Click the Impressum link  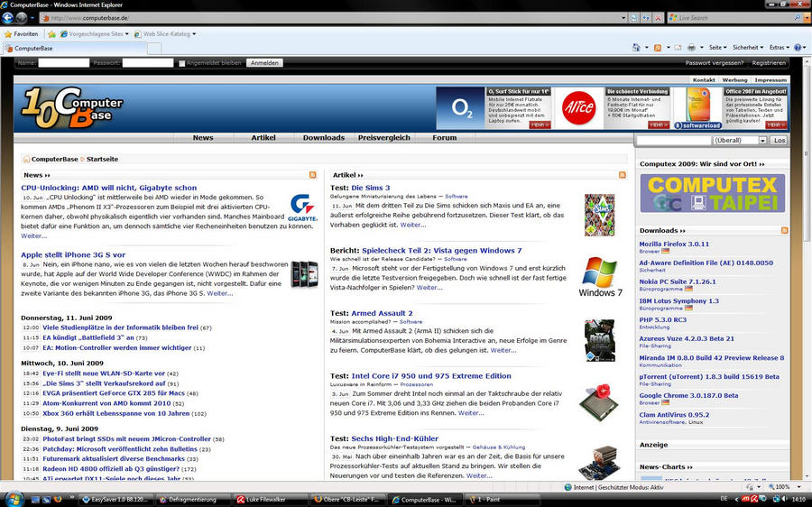(x=770, y=80)
